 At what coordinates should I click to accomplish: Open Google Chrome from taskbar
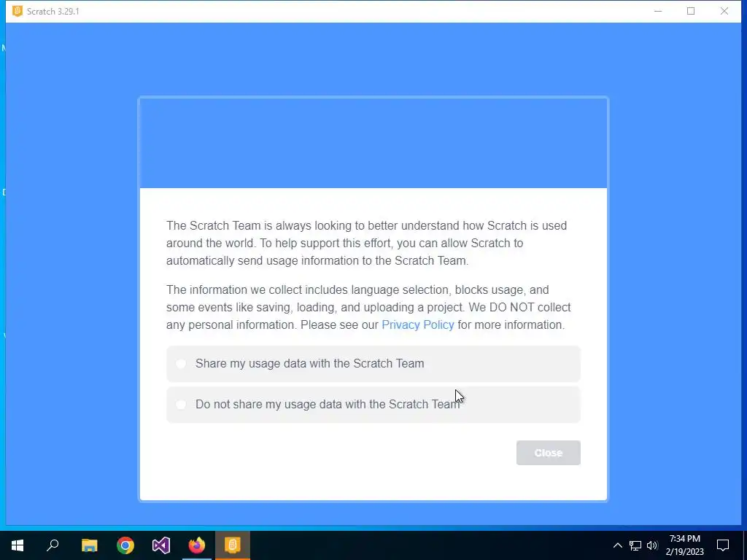pos(125,545)
